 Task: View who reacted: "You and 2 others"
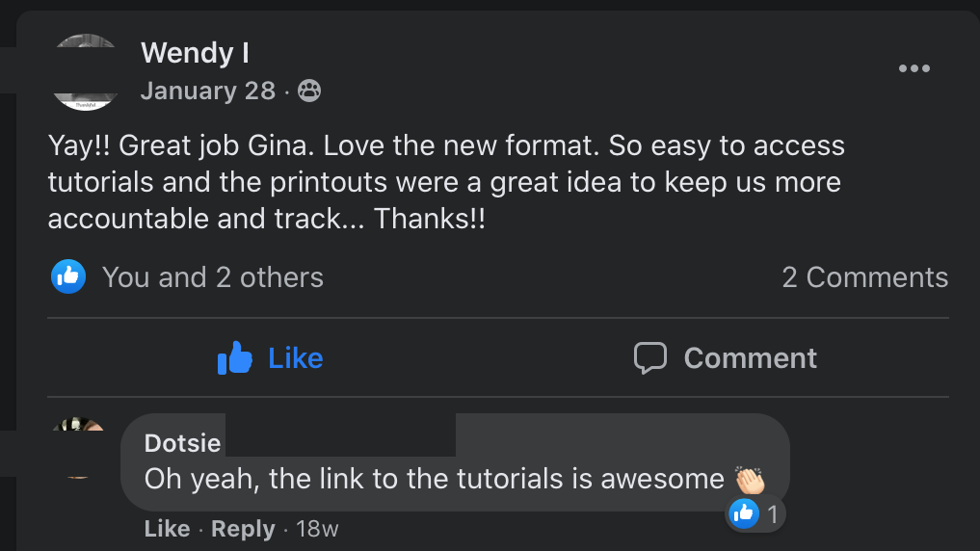213,277
